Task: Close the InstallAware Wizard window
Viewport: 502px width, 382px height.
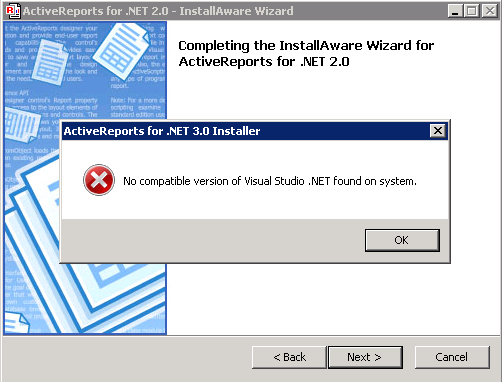Action: pyautogui.click(x=490, y=11)
